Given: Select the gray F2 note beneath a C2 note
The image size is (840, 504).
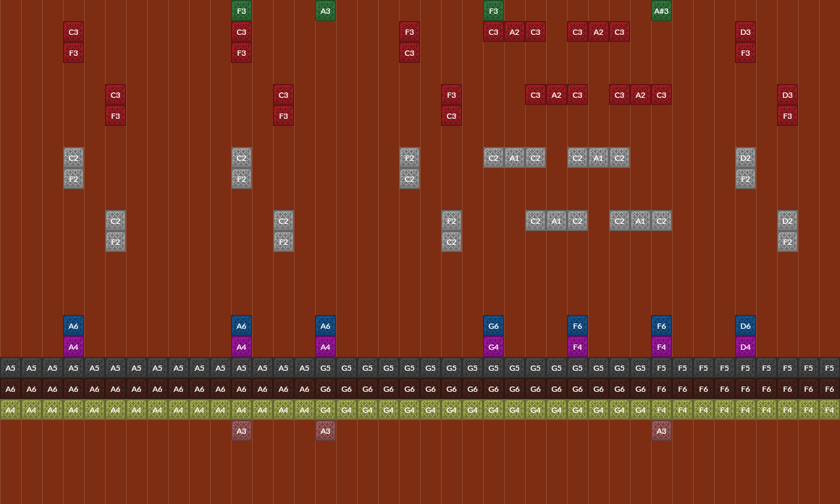Looking at the screenshot, I should [x=73, y=178].
